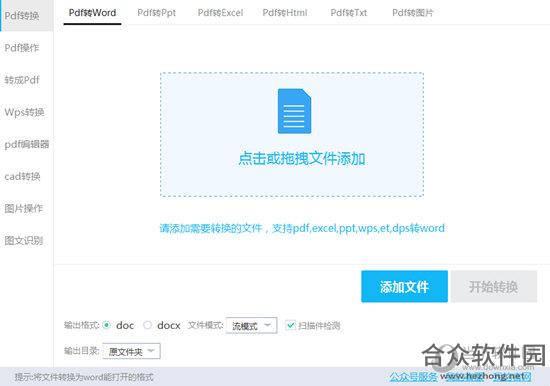Go to the Pdf转Html tab
This screenshot has width=550, height=386.
tap(285, 13)
